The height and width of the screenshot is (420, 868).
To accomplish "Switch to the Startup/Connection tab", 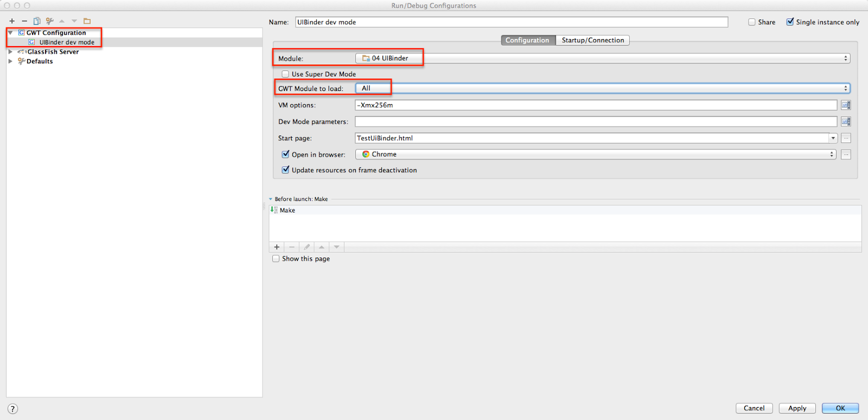I will pos(593,40).
